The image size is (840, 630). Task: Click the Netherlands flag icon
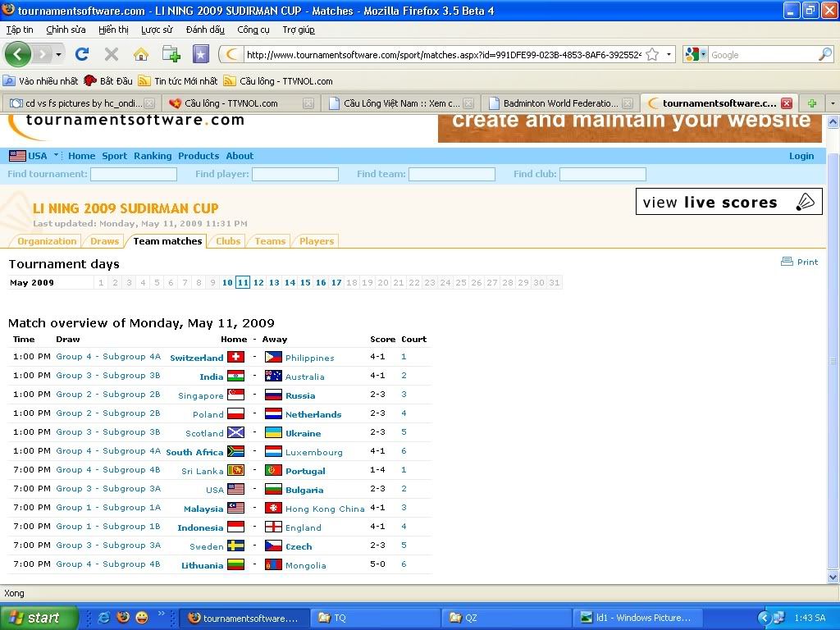coord(273,413)
